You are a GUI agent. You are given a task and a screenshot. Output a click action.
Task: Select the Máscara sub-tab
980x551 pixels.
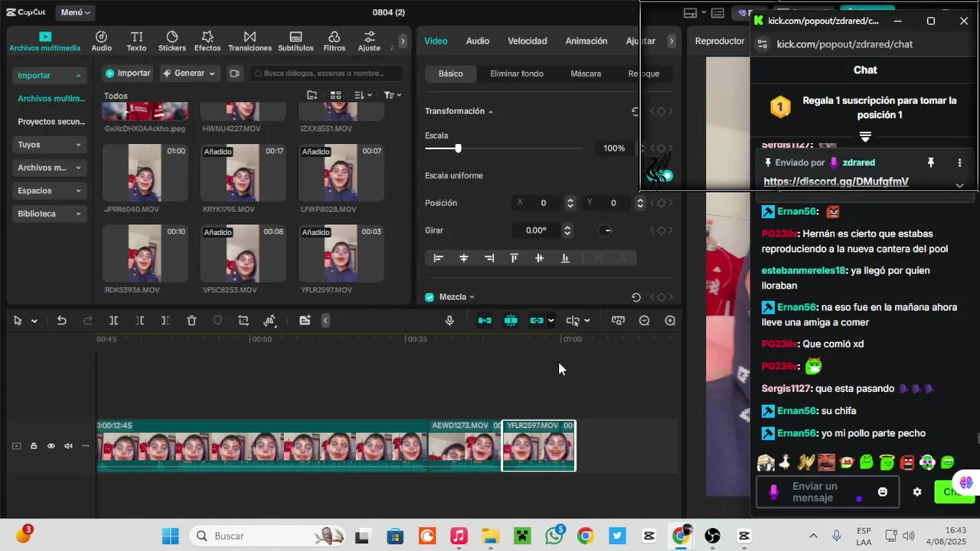point(586,73)
